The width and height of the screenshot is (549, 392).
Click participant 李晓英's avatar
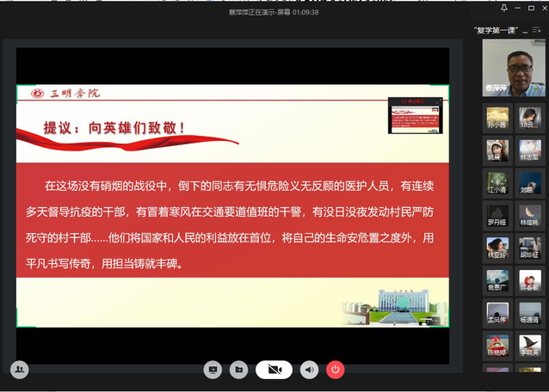click(529, 342)
